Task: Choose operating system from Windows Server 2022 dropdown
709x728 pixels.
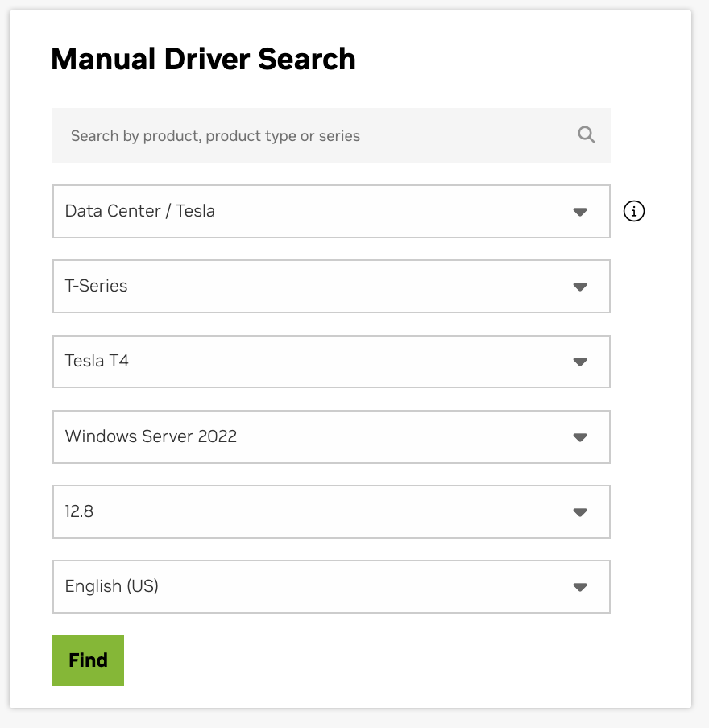Action: point(330,437)
